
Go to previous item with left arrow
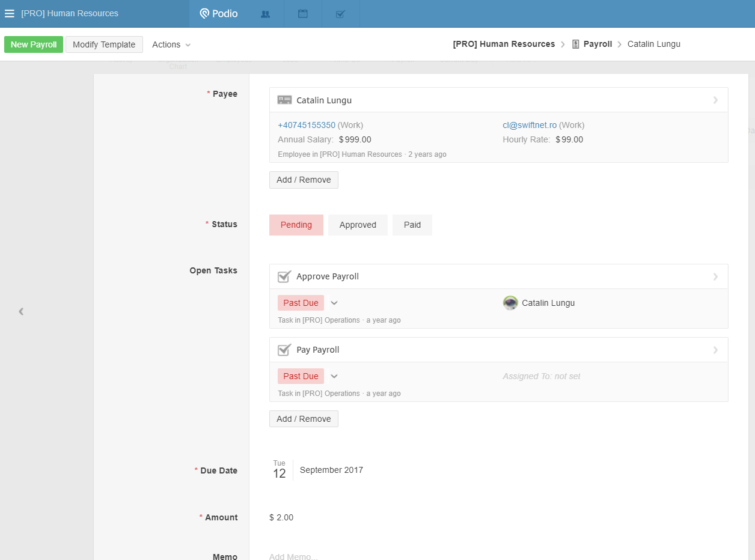21,311
